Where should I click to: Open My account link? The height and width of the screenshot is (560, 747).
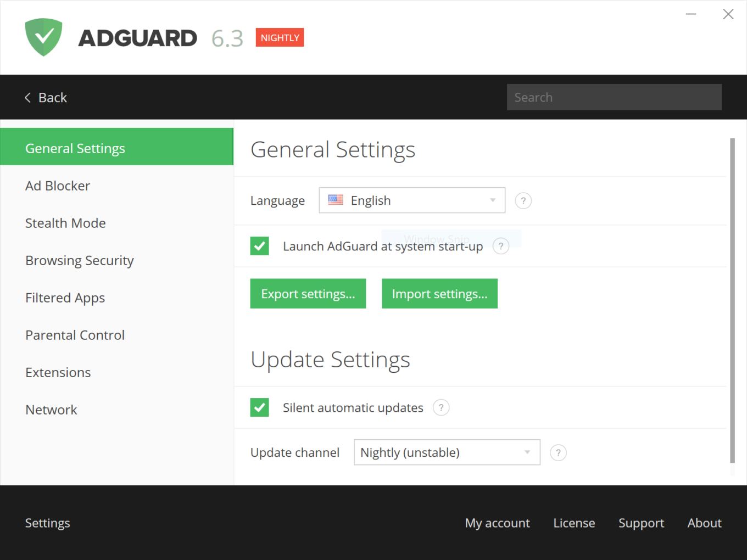[498, 523]
